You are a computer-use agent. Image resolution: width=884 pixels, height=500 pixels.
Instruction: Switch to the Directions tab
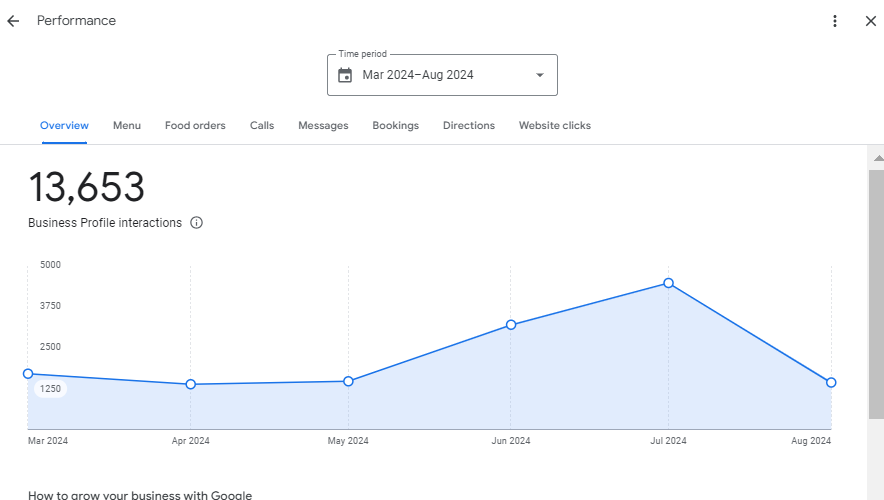pos(469,126)
